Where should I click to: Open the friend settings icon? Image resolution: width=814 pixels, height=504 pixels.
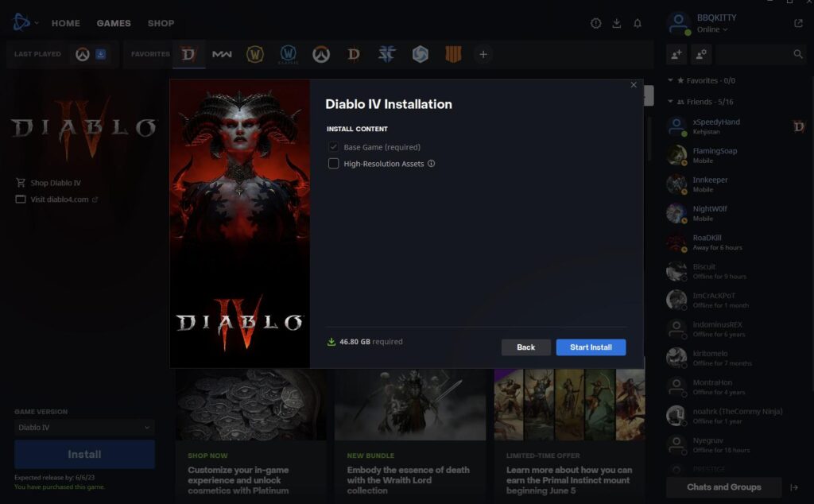coord(701,54)
